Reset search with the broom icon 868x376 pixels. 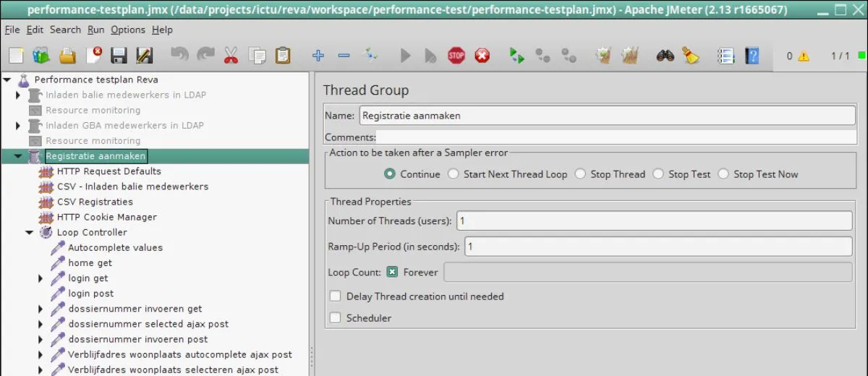coord(691,56)
